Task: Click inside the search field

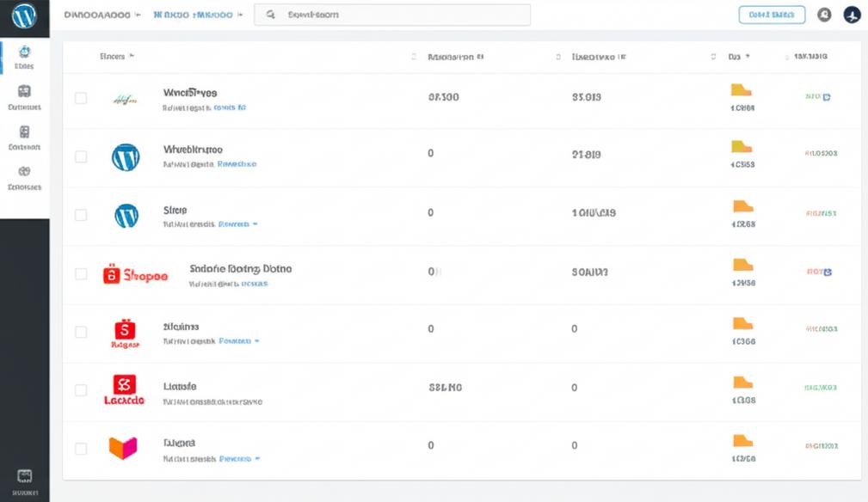Action: [391, 15]
